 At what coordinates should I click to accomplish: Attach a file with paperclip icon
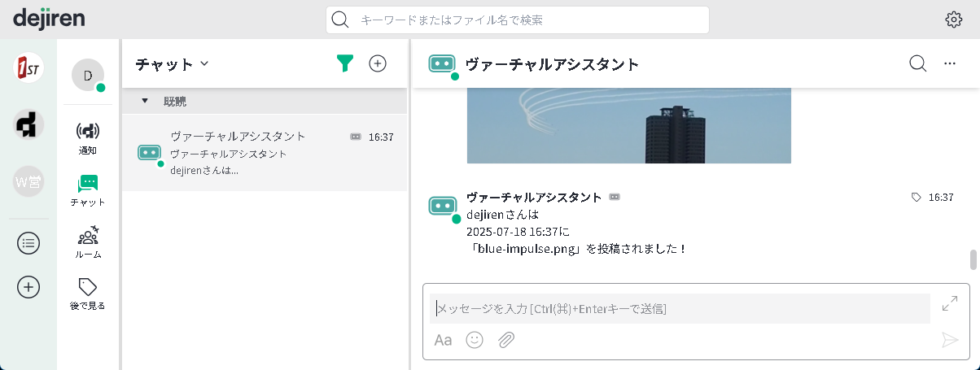click(x=506, y=340)
